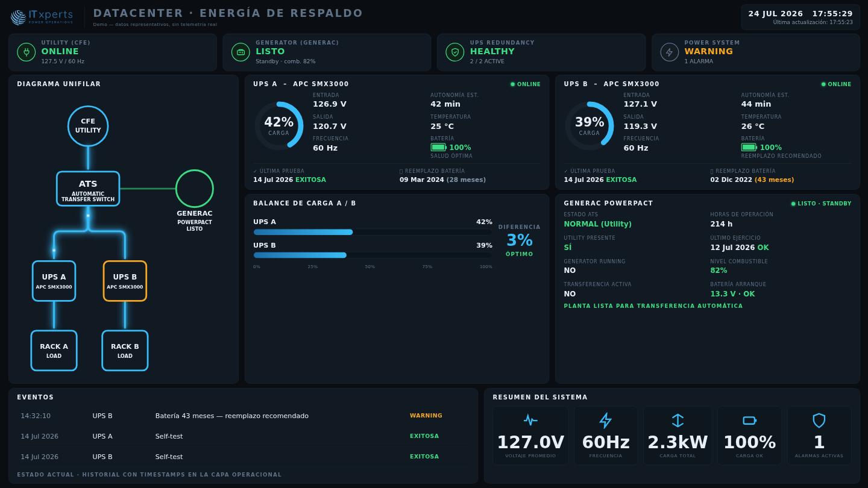Select the ATS transfer switch node
Viewport: 868px width, 488px height.
tap(88, 189)
